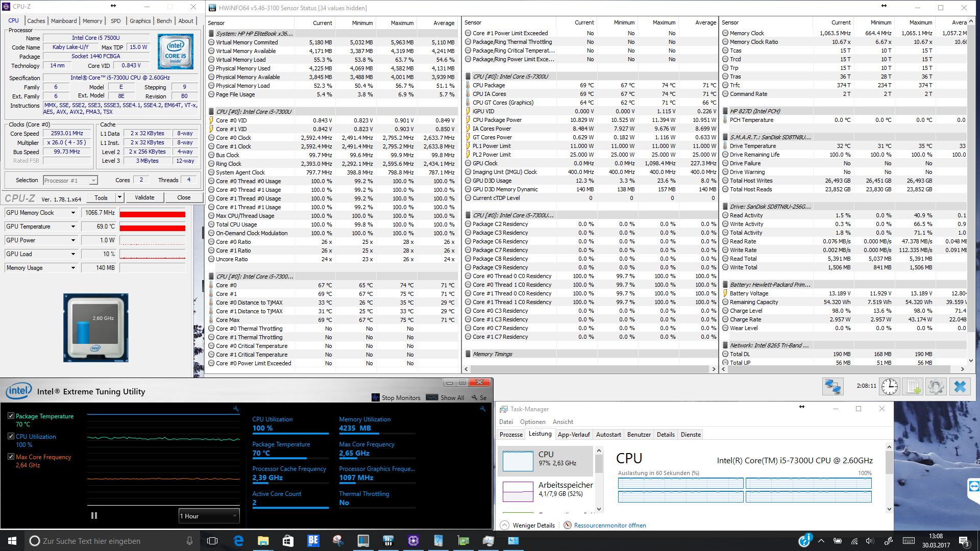Switch to the Mainboard tab in CPU-Z
Image resolution: width=980 pixels, height=551 pixels.
(64, 21)
